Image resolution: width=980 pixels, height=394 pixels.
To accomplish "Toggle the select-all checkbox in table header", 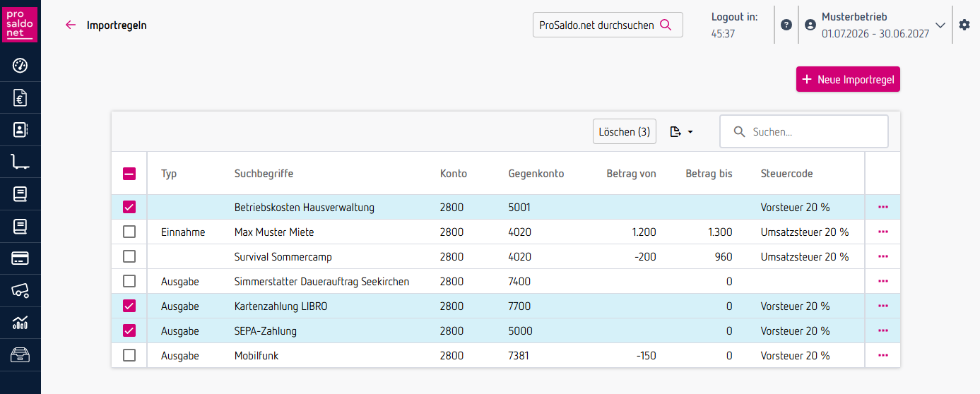I will (129, 174).
